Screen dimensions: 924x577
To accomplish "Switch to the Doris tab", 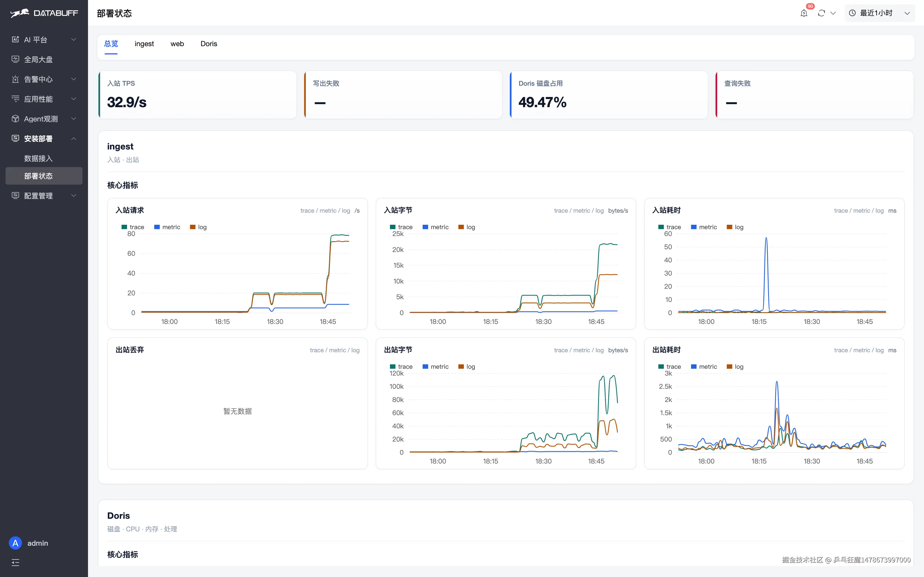I will point(209,44).
